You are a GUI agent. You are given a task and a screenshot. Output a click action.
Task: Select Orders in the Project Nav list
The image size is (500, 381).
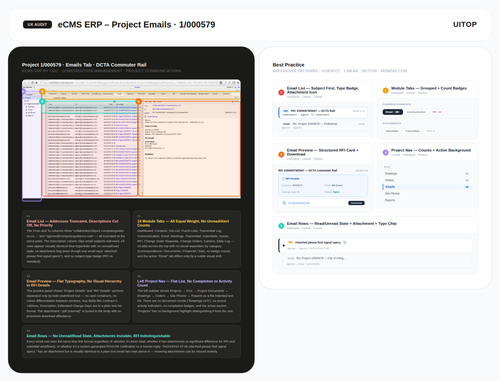pos(427,180)
